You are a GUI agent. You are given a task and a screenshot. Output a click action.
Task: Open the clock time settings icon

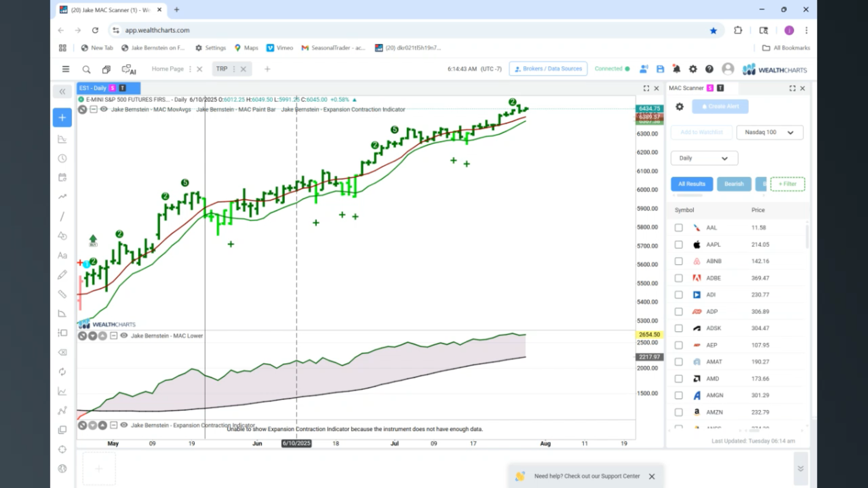click(62, 159)
